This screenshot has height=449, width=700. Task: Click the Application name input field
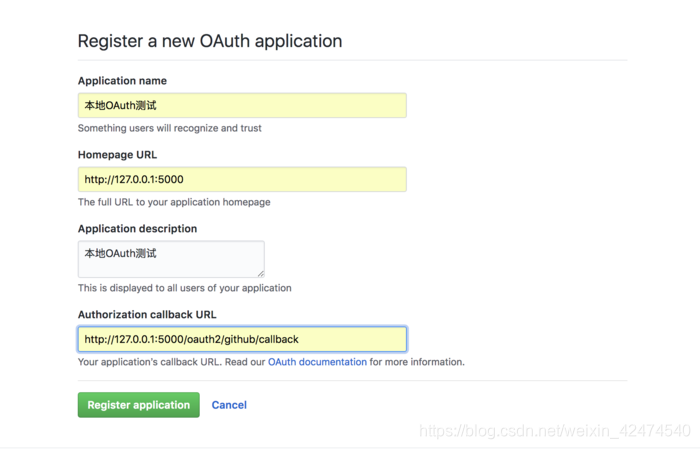242,105
